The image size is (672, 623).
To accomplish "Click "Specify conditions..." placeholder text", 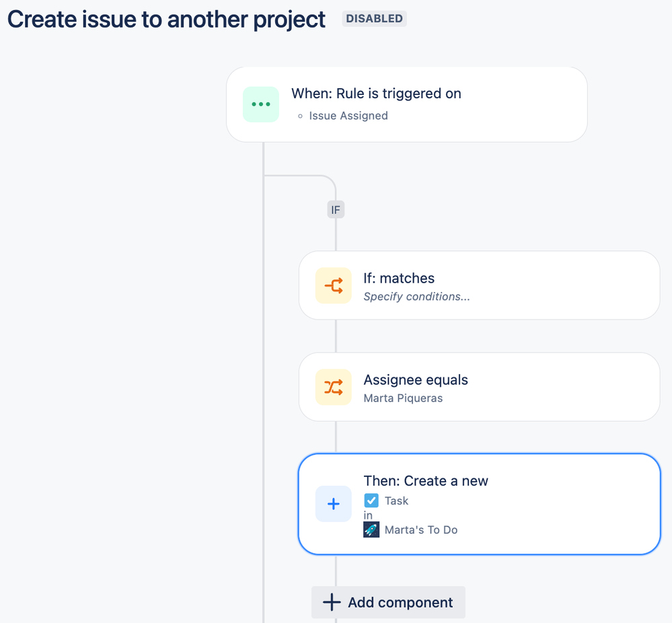I will point(416,297).
